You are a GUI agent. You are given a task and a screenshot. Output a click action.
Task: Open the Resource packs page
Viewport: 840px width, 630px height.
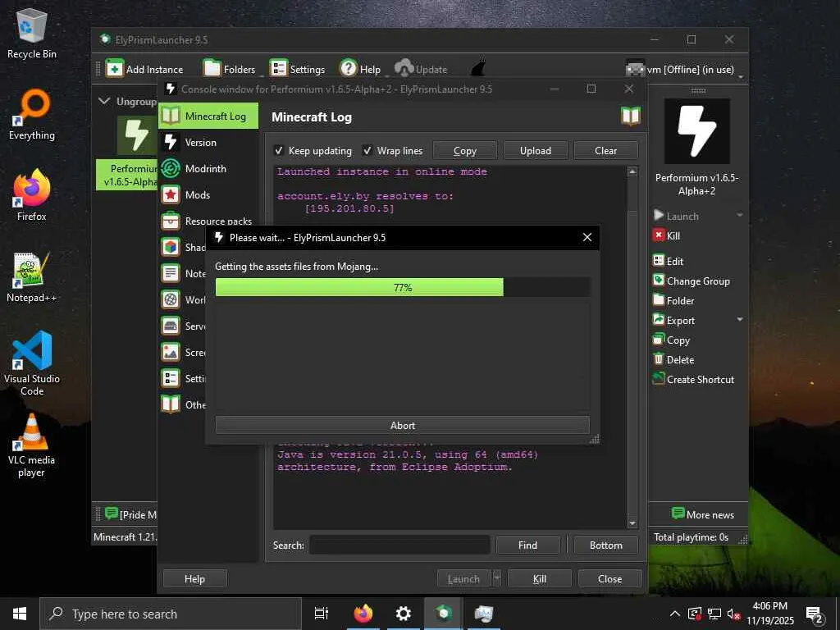click(x=208, y=221)
